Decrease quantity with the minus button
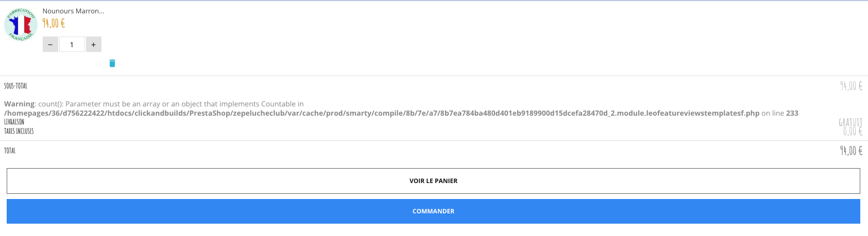 pos(50,45)
